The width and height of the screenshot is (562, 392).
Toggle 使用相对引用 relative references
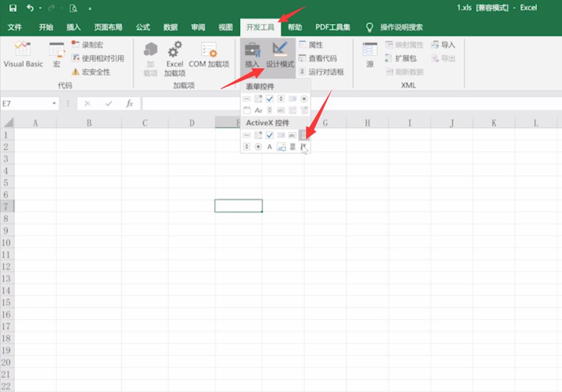point(98,59)
